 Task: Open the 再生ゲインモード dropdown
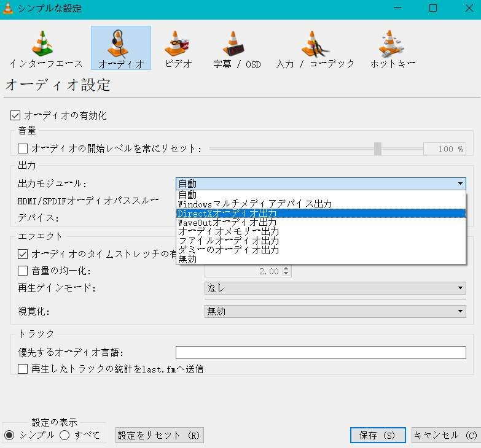click(x=335, y=288)
